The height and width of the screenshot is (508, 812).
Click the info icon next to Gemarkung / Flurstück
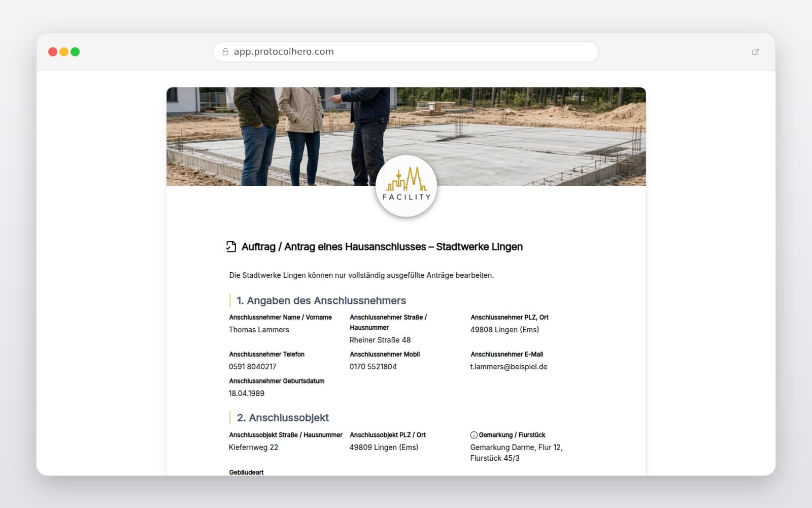coord(473,435)
